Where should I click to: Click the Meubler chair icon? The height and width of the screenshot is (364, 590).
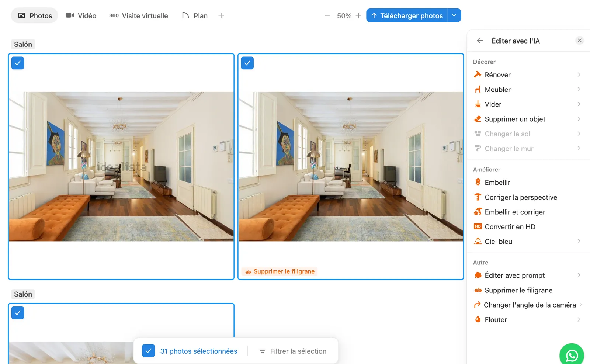478,89
